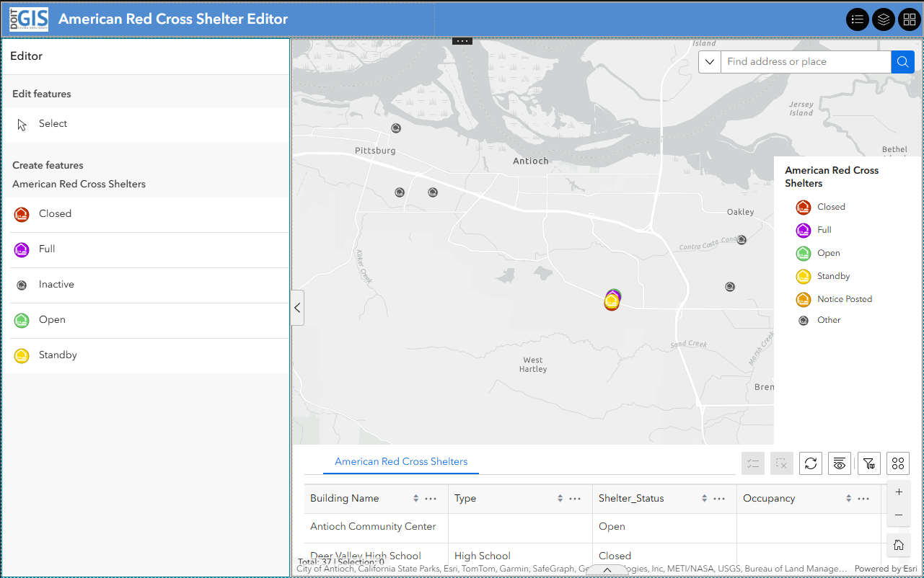Screen dimensions: 924x578
Task: Select the American Red Cross Shelters tab
Action: pyautogui.click(x=401, y=462)
